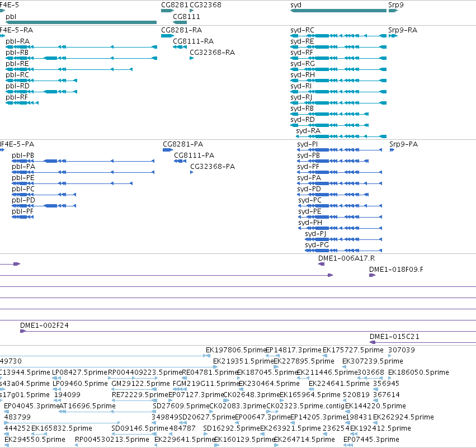Click protein pbl-PD
Image resolution: width=476 pixels, height=448 pixels.
coord(44,206)
